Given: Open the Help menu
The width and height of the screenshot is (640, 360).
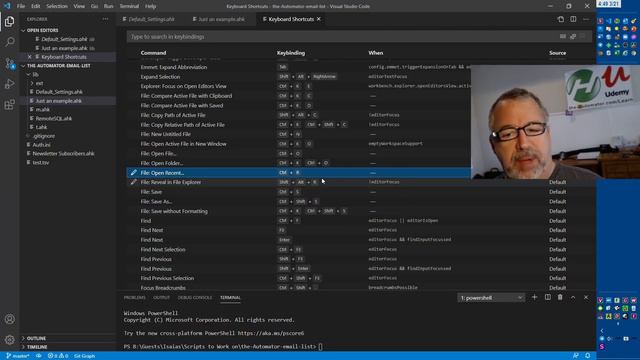Looking at the screenshot, I should [x=151, y=6].
